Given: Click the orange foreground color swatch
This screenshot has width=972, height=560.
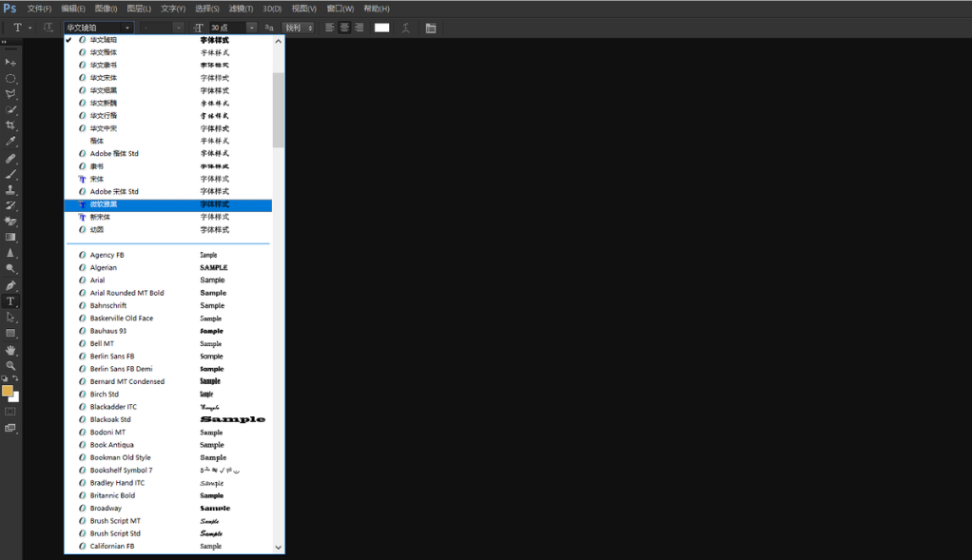Looking at the screenshot, I should coord(8,390).
